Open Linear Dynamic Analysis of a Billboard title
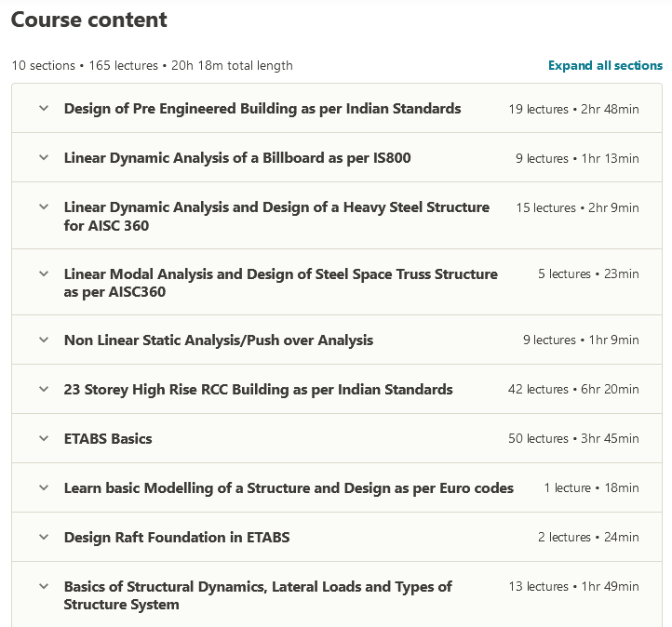The height and width of the screenshot is (627, 672). click(237, 158)
